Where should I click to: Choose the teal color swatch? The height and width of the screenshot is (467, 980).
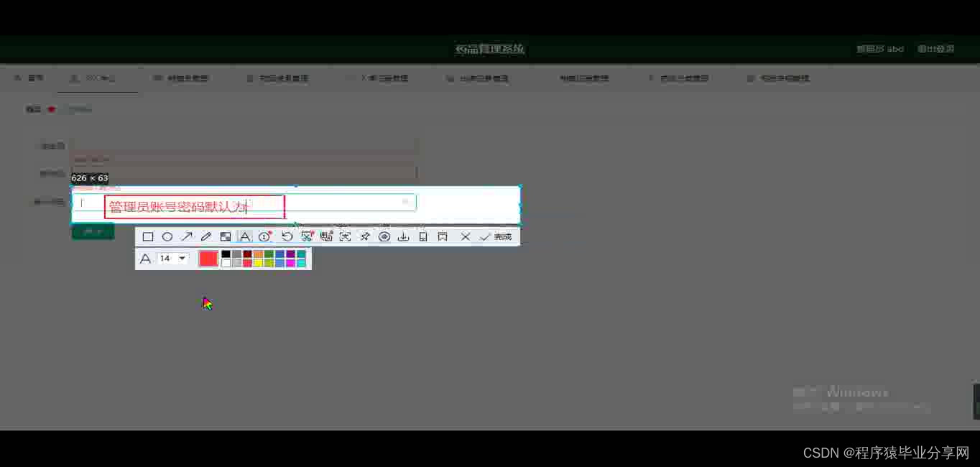(301, 254)
